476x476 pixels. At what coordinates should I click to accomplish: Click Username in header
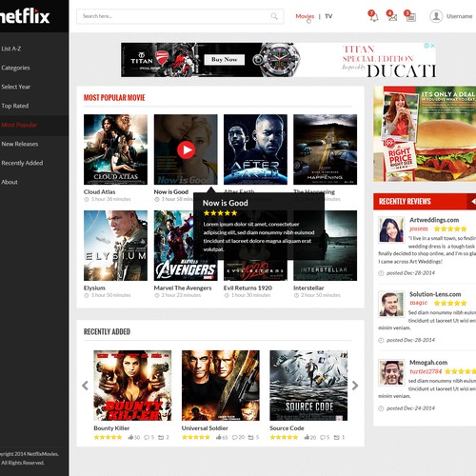(x=460, y=16)
